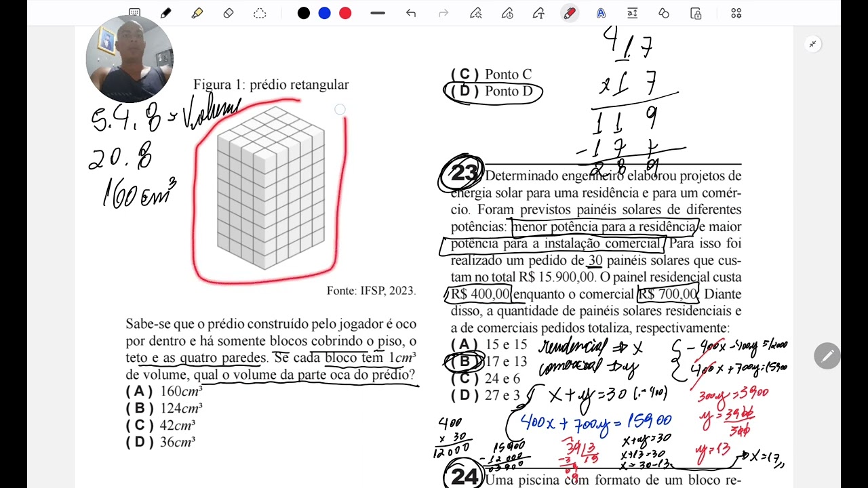The width and height of the screenshot is (868, 488).
Task: Click the caption 'Figura 1: prédio retangular'
Action: (271, 85)
